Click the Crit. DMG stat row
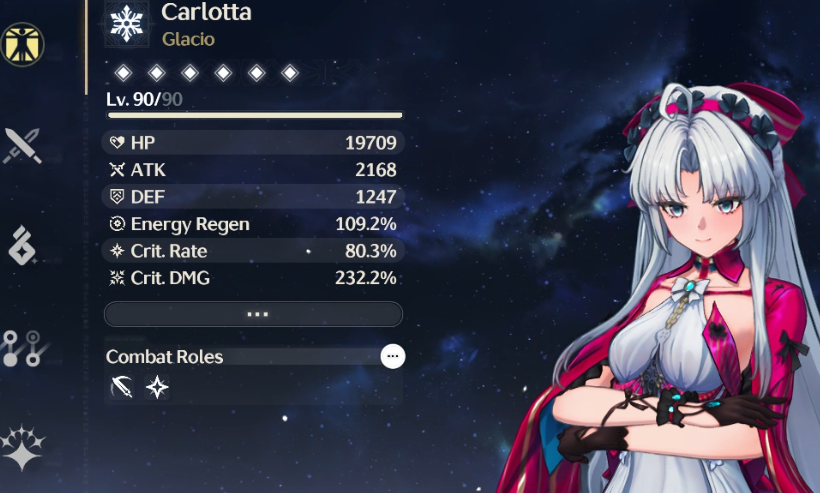The height and width of the screenshot is (493, 820). click(x=253, y=278)
